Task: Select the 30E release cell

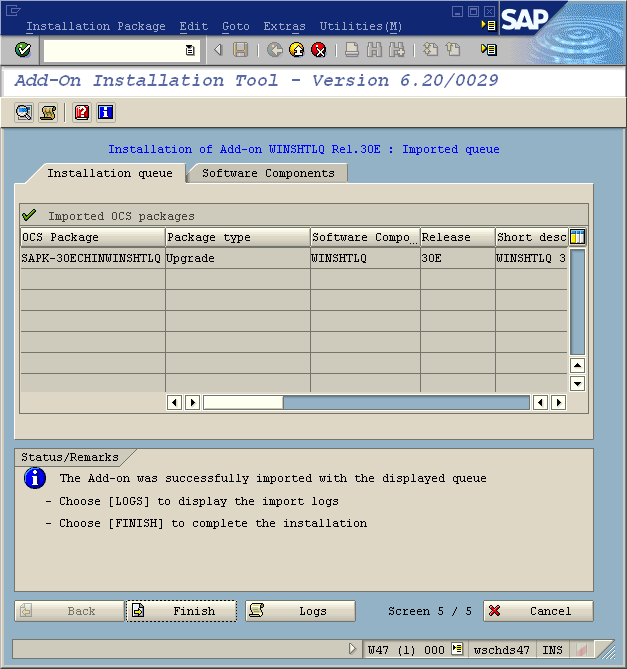Action: point(458,258)
